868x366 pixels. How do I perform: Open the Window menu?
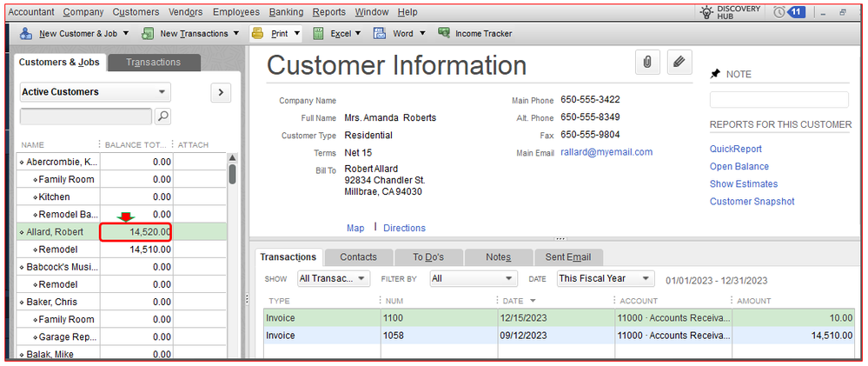[372, 12]
